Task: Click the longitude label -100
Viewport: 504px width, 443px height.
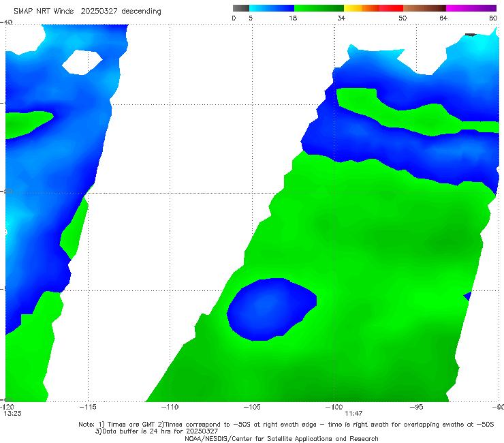Action: tap(334, 407)
